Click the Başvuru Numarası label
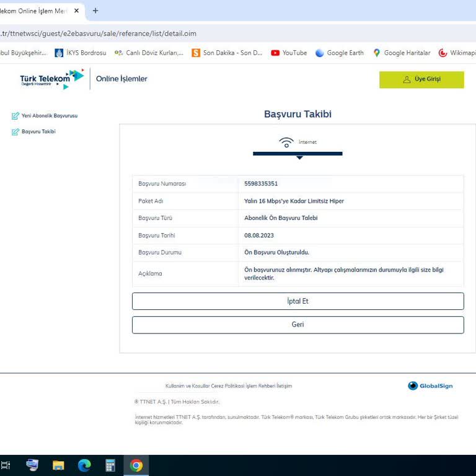 (x=162, y=183)
